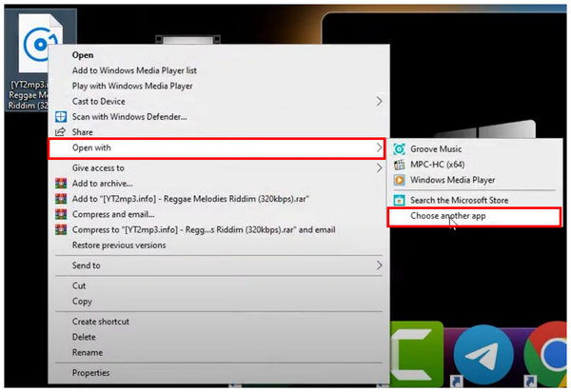
Task: Expand Give access to submenu arrow
Action: (379, 167)
